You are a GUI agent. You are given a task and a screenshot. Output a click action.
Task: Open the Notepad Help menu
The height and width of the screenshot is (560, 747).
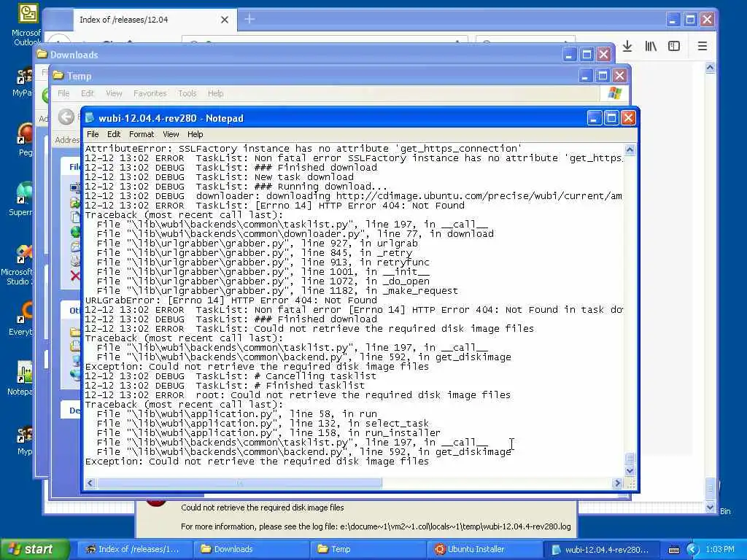195,134
